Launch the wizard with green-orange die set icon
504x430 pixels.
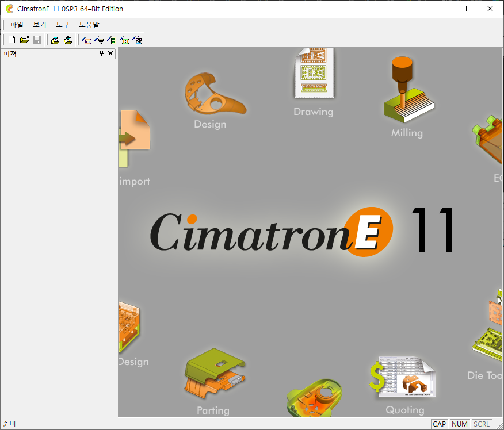(x=125, y=40)
